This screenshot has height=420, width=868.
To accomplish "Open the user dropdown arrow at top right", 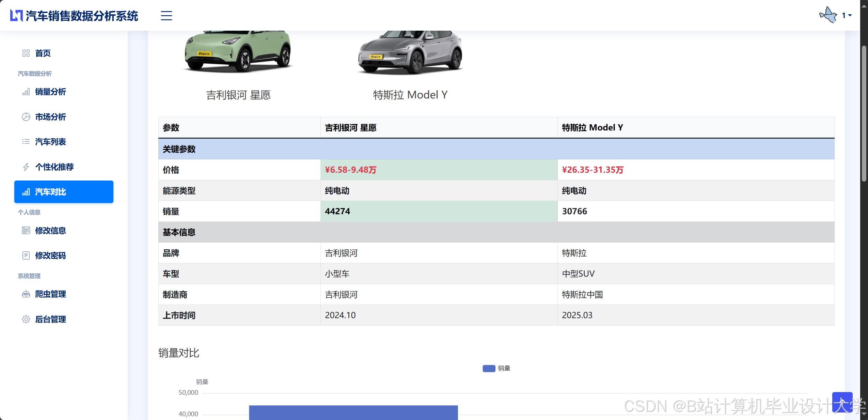I will [850, 16].
